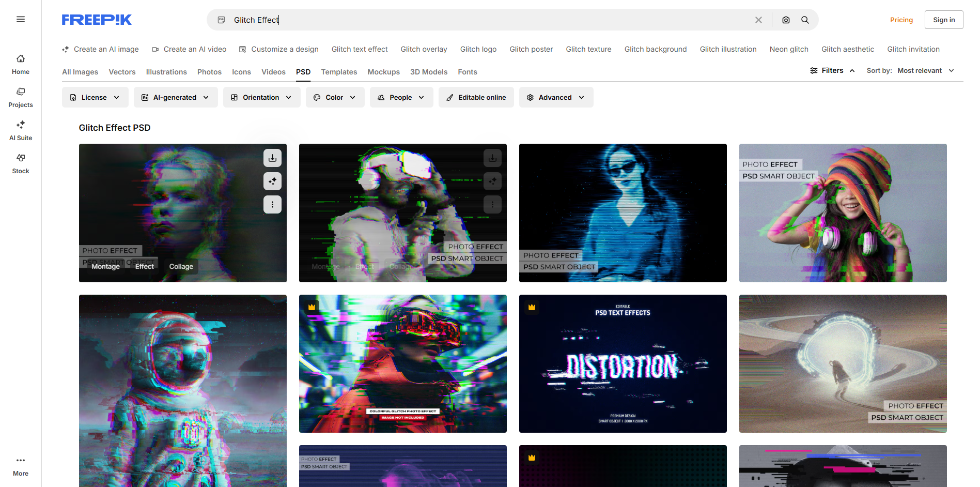Click the image search camera icon
The width and height of the screenshot is (980, 487).
click(786, 20)
